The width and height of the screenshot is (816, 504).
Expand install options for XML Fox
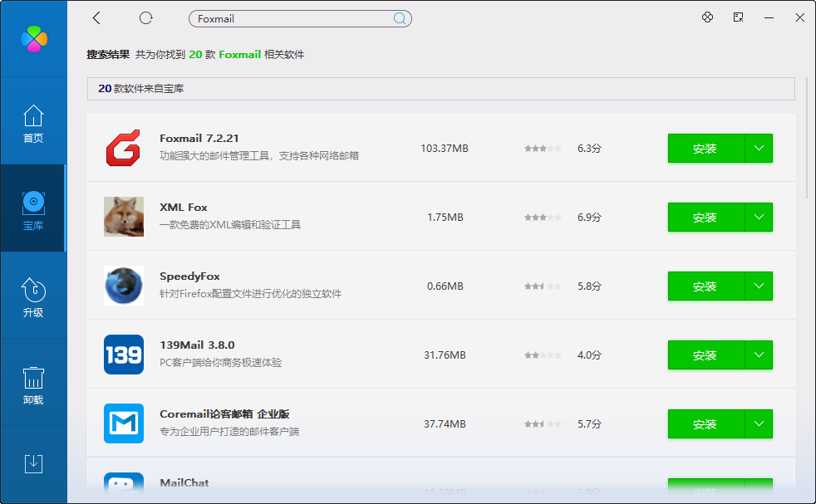(759, 217)
